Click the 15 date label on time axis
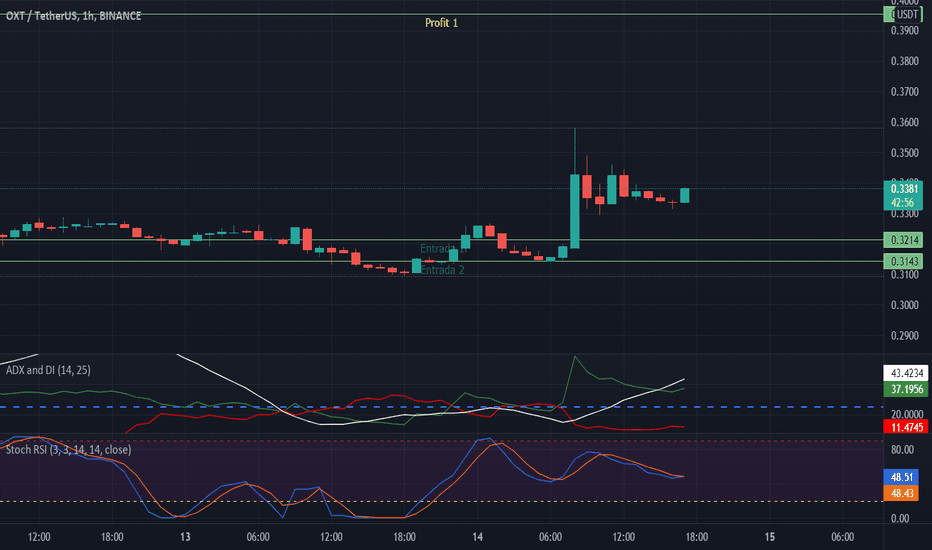The height and width of the screenshot is (550, 932). [x=770, y=537]
